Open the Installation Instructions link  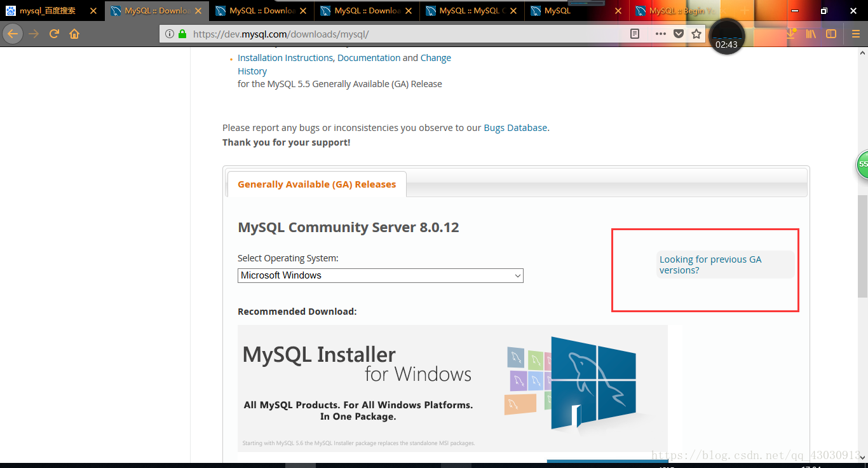tap(285, 58)
